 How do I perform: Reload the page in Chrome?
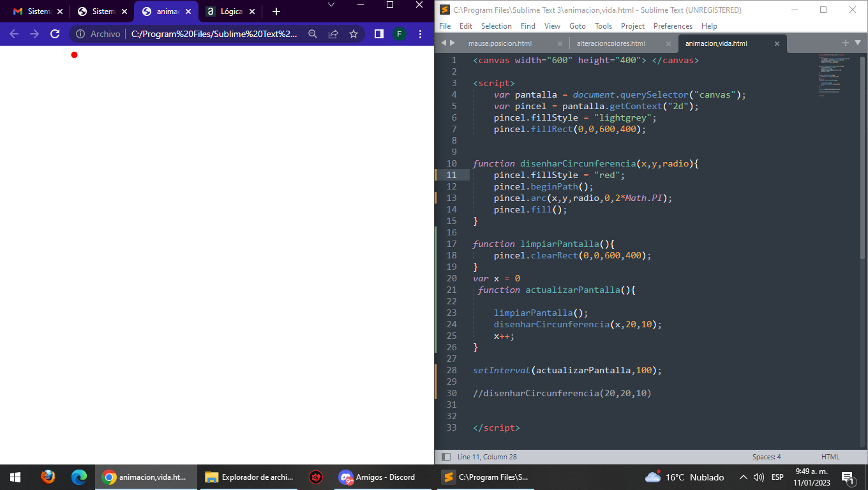click(55, 34)
